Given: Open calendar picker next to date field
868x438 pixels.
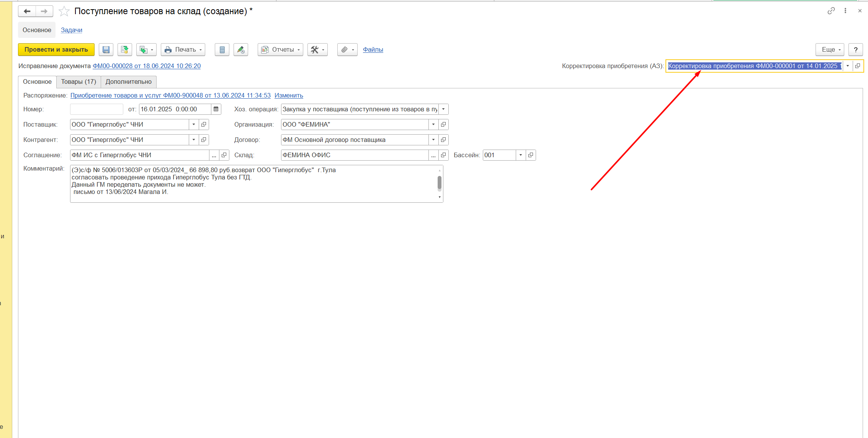Looking at the screenshot, I should click(216, 109).
